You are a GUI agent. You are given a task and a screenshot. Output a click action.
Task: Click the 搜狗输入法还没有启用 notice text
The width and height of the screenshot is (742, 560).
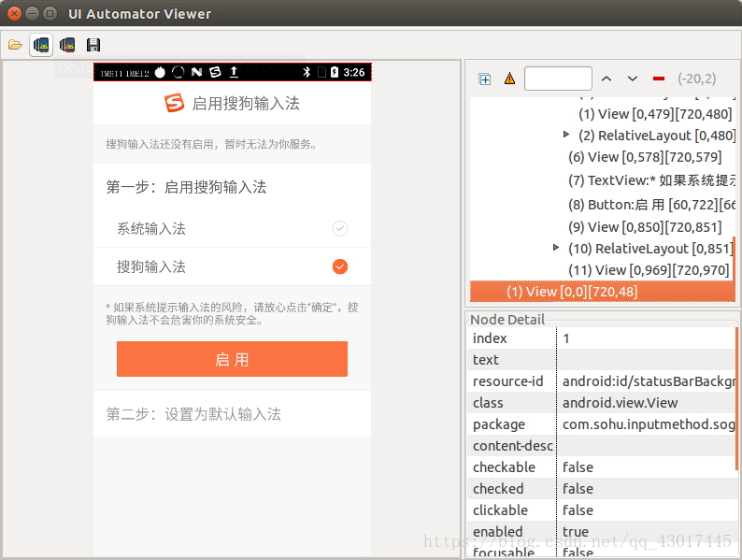pyautogui.click(x=211, y=144)
